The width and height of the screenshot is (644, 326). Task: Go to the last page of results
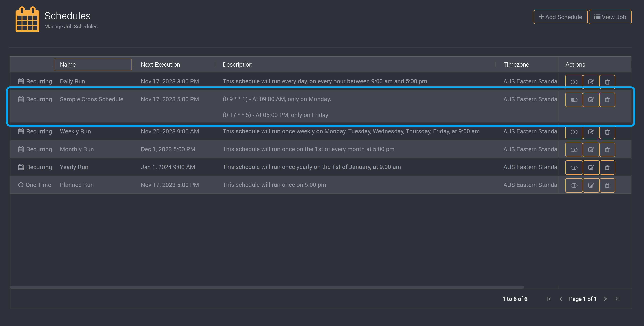pyautogui.click(x=618, y=299)
